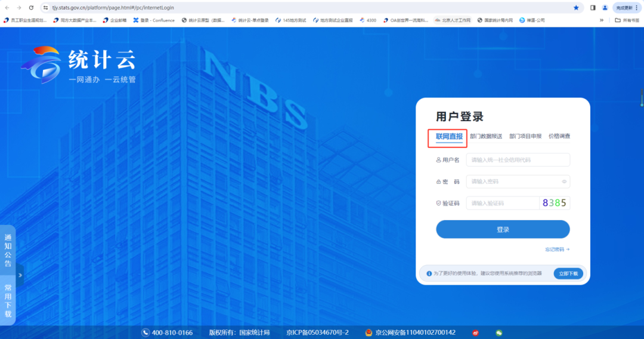The image size is (644, 339).
Task: Open the browser side panel icon
Action: pyautogui.click(x=593, y=8)
